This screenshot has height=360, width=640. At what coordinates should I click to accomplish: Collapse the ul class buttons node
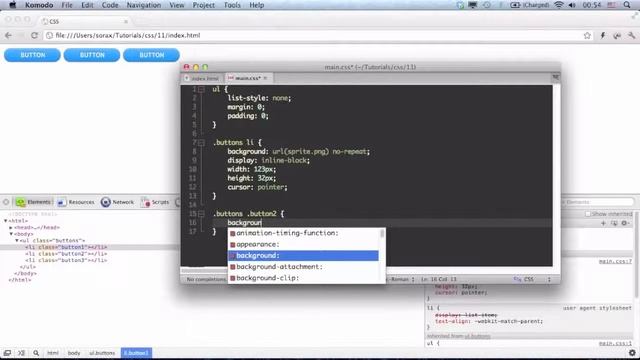[x=17, y=240]
